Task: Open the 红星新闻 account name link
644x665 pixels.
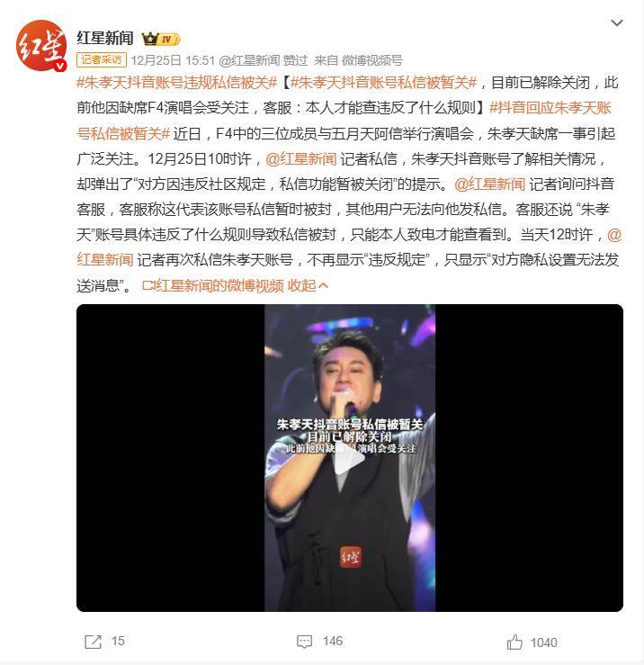Action: click(105, 38)
